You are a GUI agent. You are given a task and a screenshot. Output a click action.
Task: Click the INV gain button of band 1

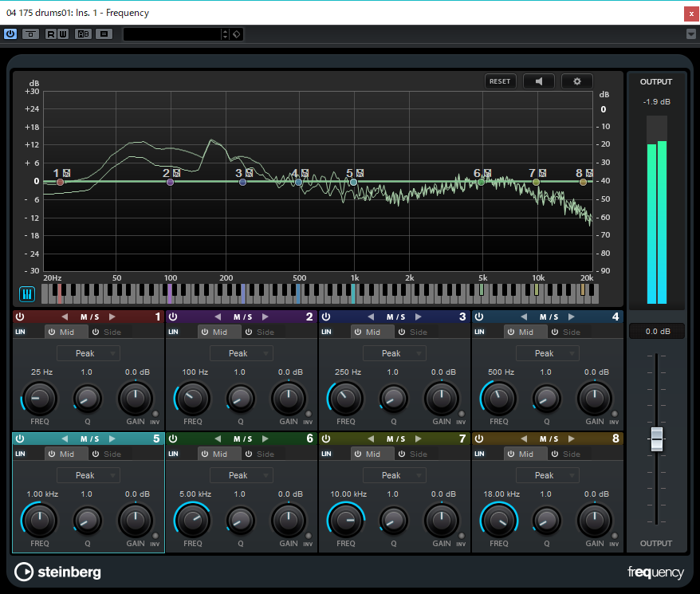click(155, 414)
